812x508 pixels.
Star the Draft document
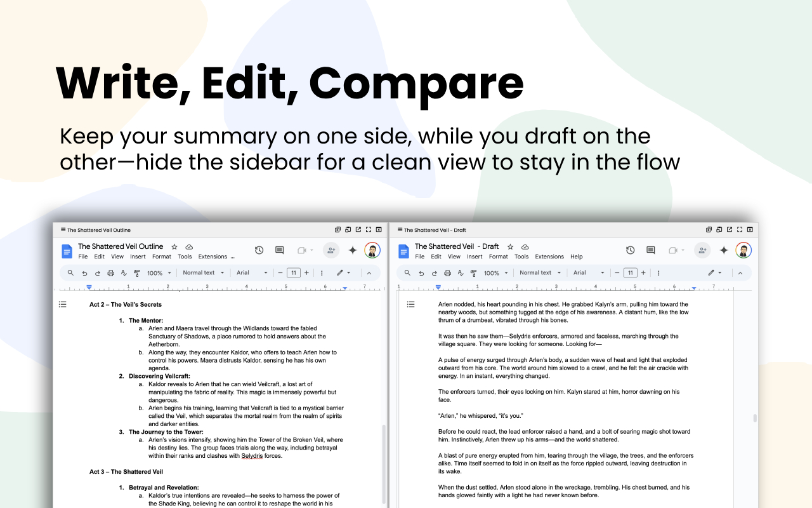509,246
